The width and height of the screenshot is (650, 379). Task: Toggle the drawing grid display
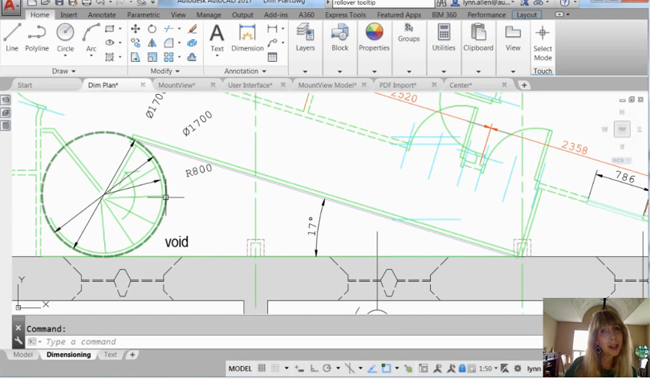coord(262,368)
